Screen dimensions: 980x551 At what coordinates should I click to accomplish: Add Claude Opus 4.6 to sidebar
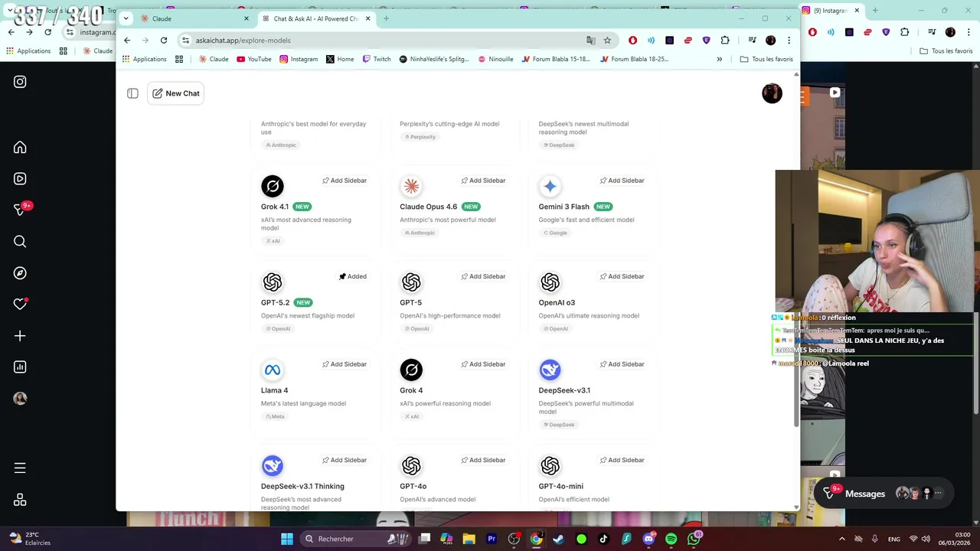[x=483, y=181]
